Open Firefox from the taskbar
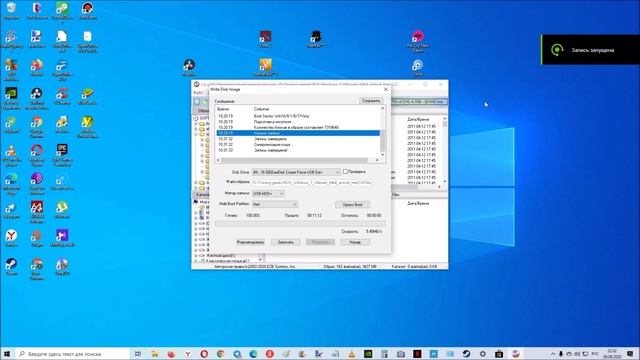This screenshot has width=640, height=360. (x=171, y=353)
